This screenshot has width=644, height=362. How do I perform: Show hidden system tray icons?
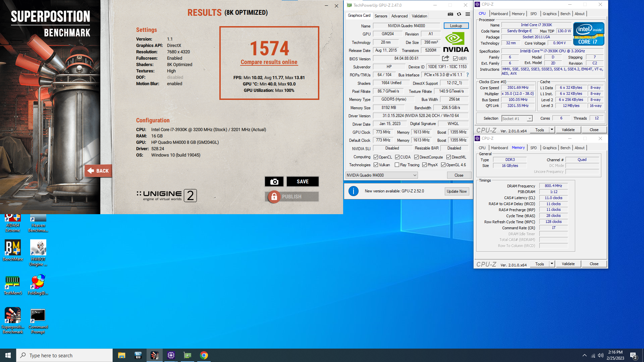(585, 355)
